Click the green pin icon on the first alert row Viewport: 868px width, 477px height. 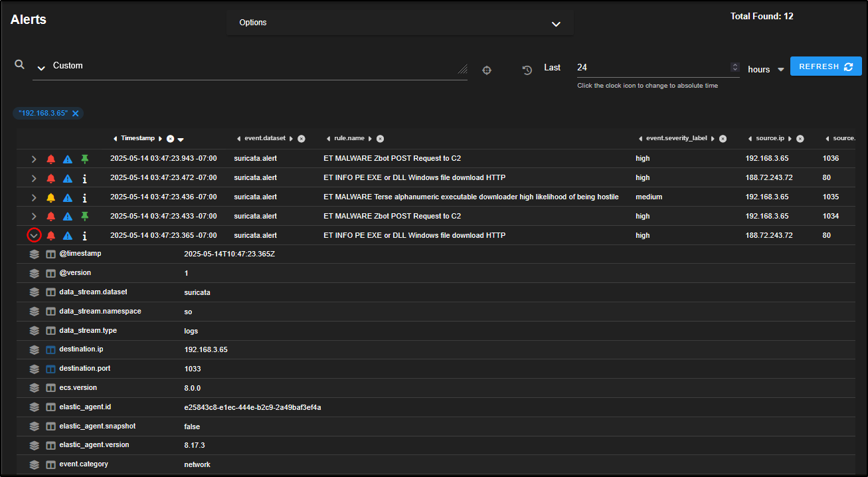click(x=84, y=159)
